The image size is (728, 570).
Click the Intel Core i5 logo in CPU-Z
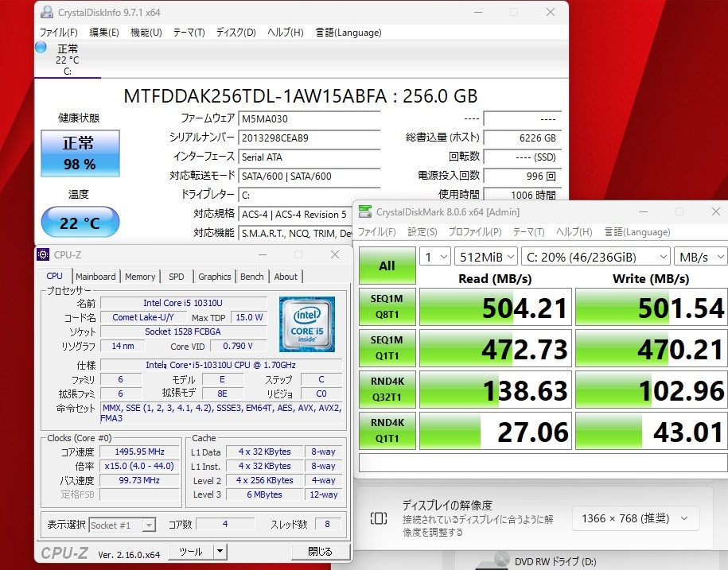(307, 324)
